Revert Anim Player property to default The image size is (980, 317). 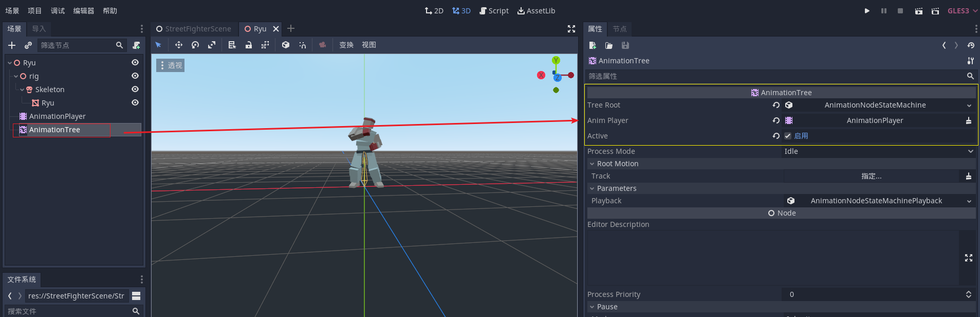(776, 120)
